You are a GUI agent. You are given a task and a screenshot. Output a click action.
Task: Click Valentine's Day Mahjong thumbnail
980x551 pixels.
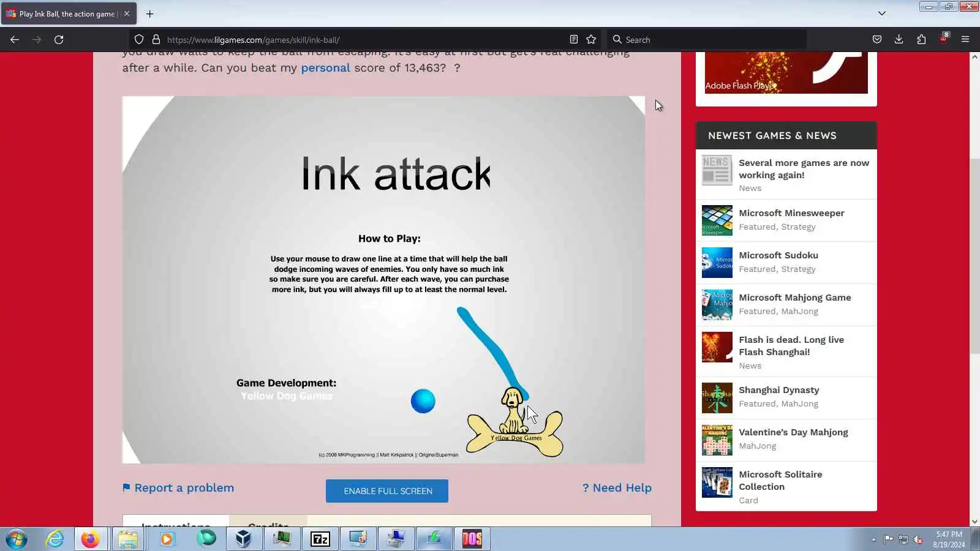point(717,440)
